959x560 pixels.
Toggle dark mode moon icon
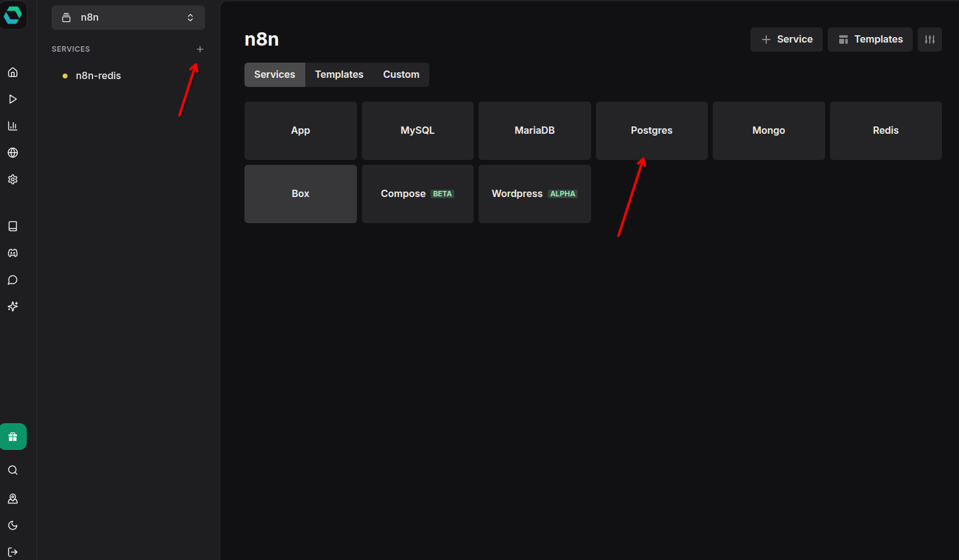click(x=13, y=525)
